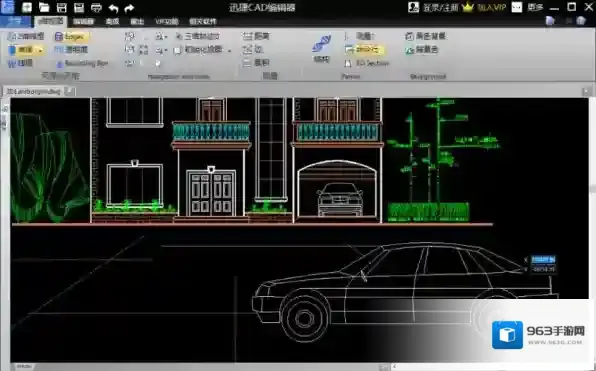Open a drawing with the folder icon
The height and width of the screenshot is (371, 596).
click(44, 7)
